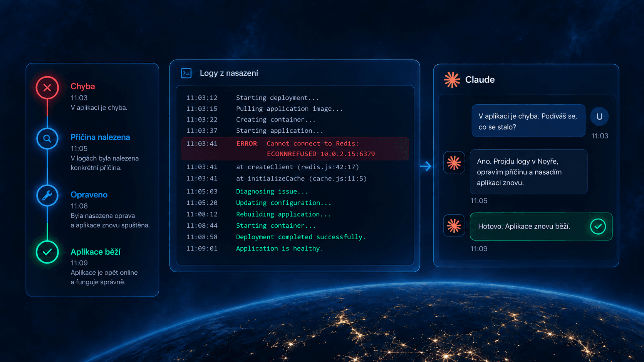This screenshot has height=362, width=644.
Task: Click the user message "V aplikaci je chyba. Podíváš se"
Action: [x=528, y=121]
